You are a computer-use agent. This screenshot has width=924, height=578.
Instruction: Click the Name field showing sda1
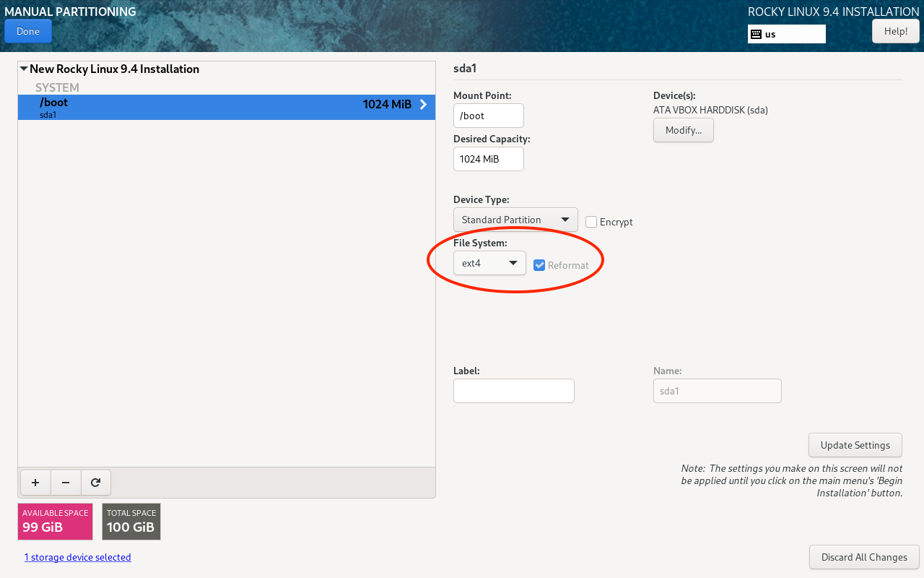(718, 391)
